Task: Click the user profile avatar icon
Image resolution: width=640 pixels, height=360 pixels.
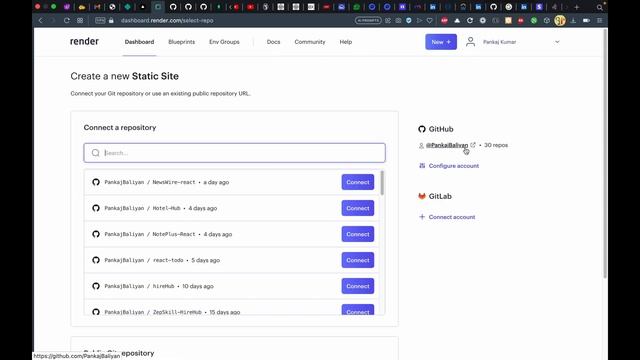Action: [x=470, y=42]
